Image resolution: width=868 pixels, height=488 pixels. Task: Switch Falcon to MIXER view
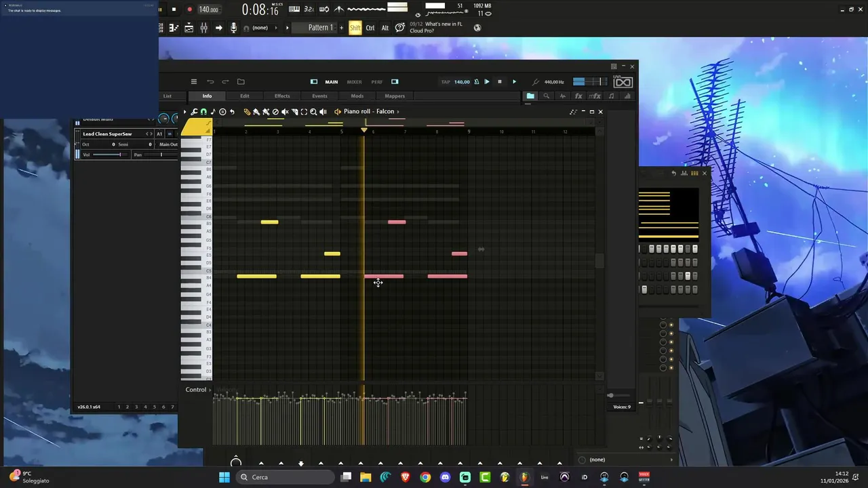[x=354, y=82]
